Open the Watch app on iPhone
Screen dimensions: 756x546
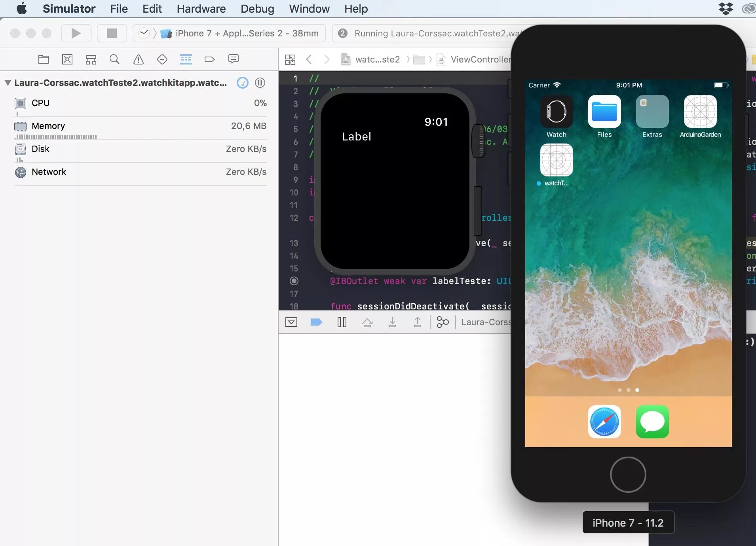pyautogui.click(x=557, y=111)
